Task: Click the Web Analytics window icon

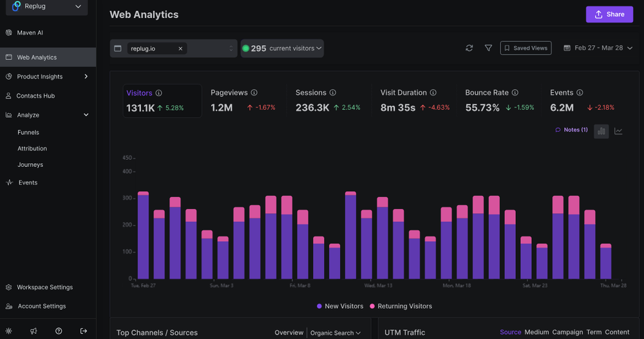Action: pyautogui.click(x=8, y=57)
